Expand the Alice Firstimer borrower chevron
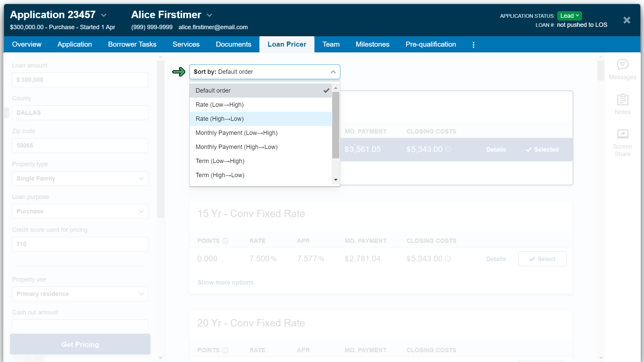 209,15
